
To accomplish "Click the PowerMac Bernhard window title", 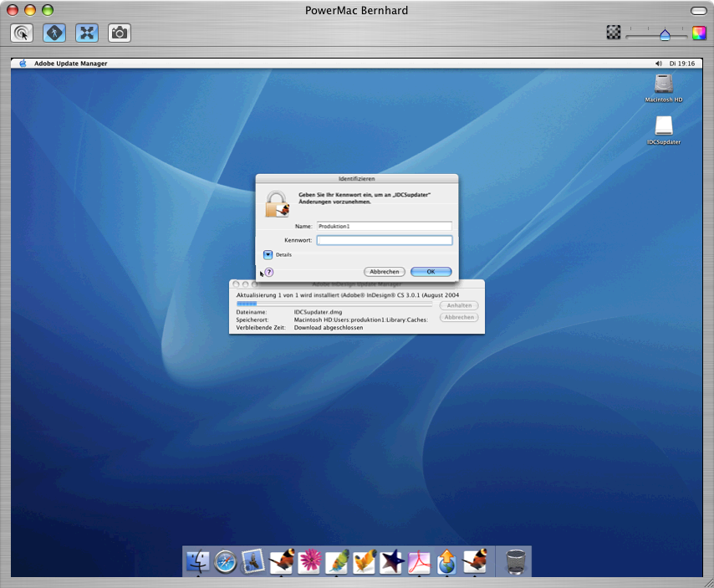I will point(356,11).
